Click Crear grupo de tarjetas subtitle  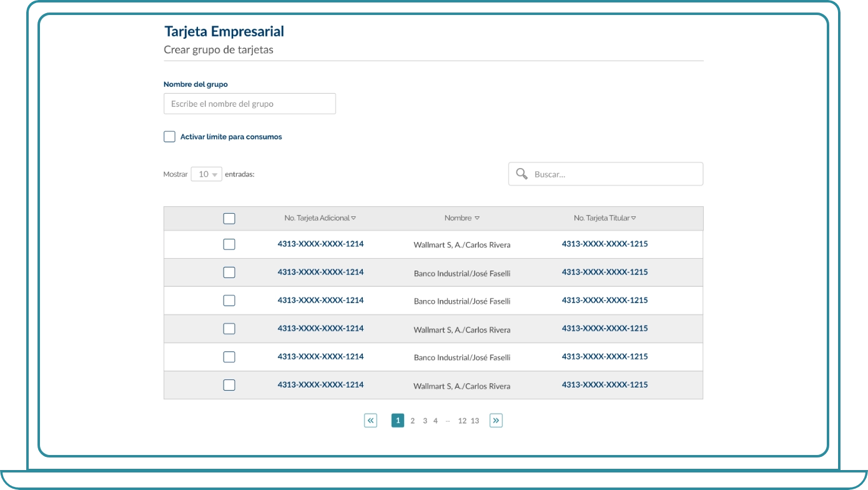pyautogui.click(x=219, y=50)
